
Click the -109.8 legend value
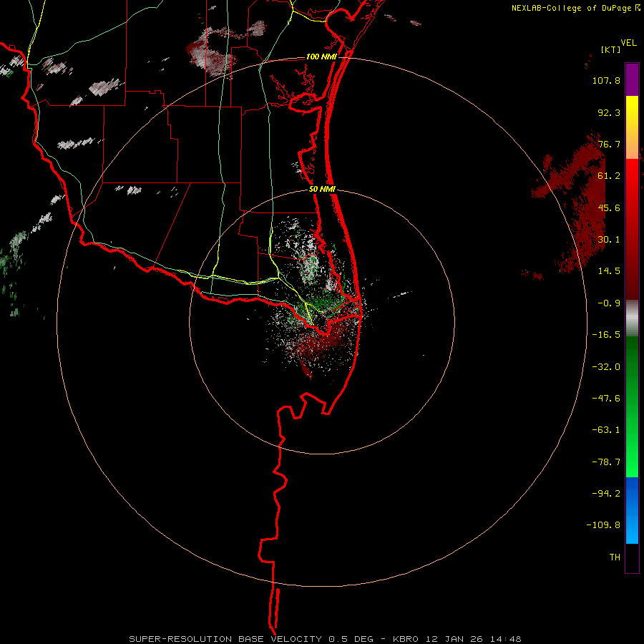pyautogui.click(x=603, y=525)
